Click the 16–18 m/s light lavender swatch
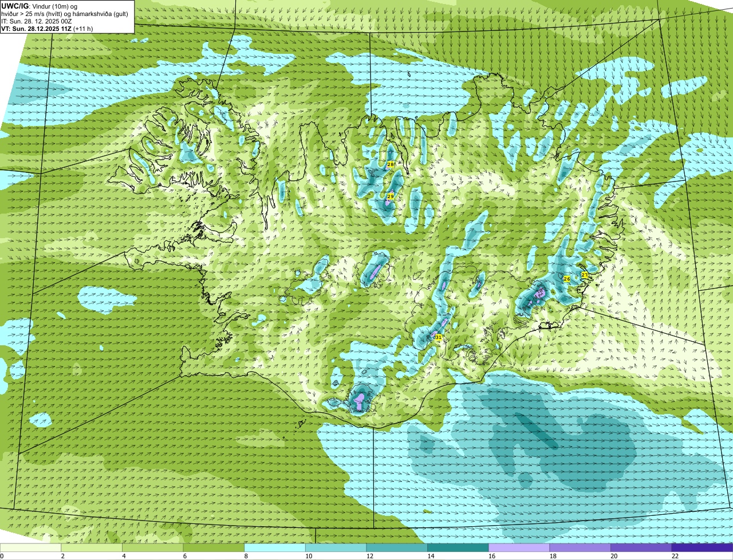733x560 pixels. [x=519, y=547]
